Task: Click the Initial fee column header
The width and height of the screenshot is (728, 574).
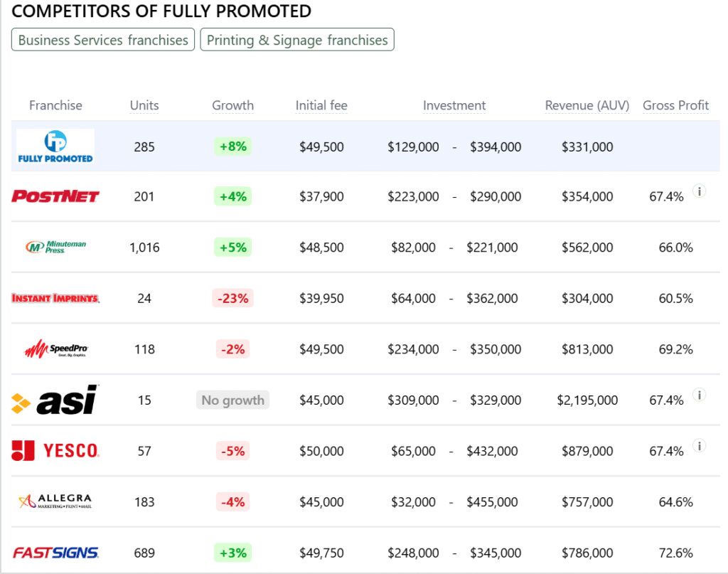Action: pyautogui.click(x=321, y=105)
